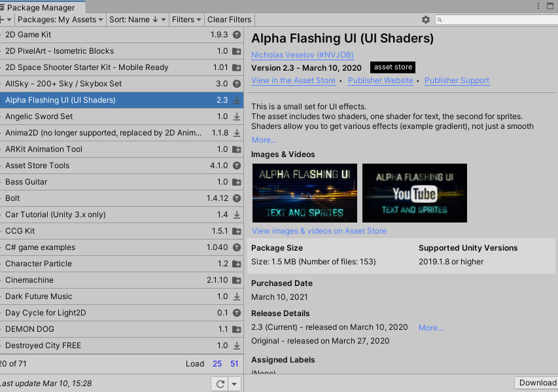This screenshot has width=558, height=392.
Task: Select the Cinemachine package
Action: [x=122, y=280]
